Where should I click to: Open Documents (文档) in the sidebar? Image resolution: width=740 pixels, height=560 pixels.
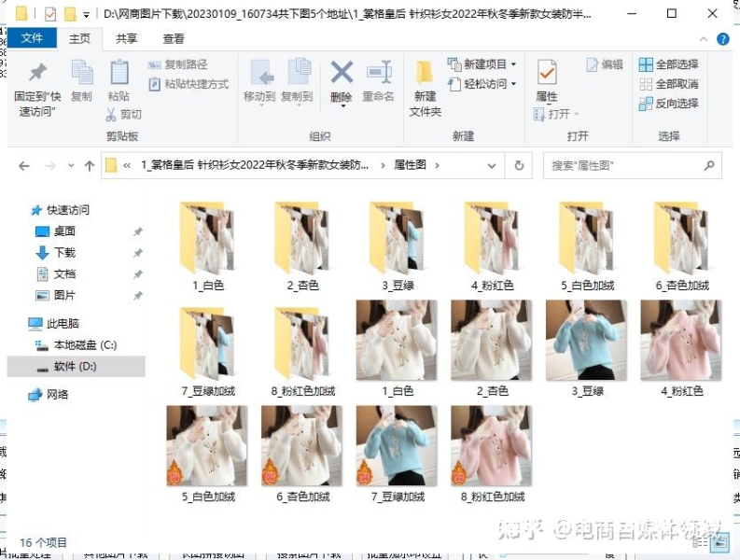click(x=56, y=273)
